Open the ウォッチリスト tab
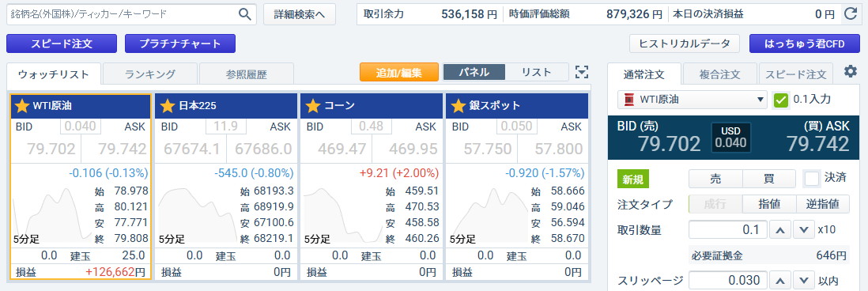This screenshot has height=291, width=868. point(54,74)
